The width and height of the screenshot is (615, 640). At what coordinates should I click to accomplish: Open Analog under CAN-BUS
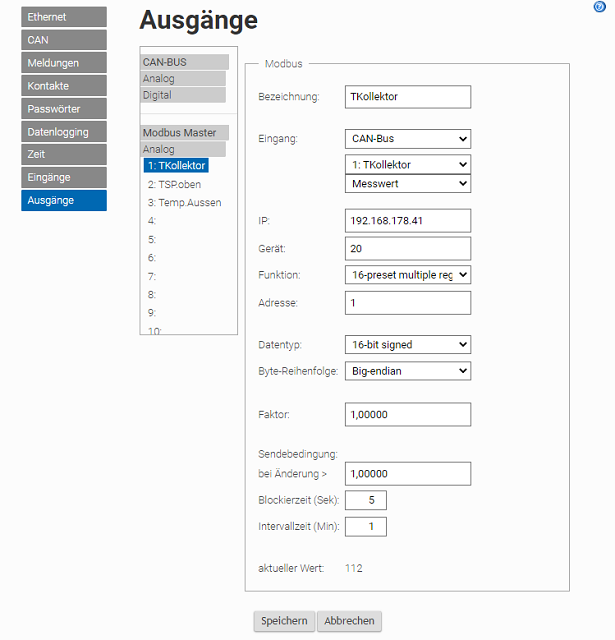coord(183,78)
